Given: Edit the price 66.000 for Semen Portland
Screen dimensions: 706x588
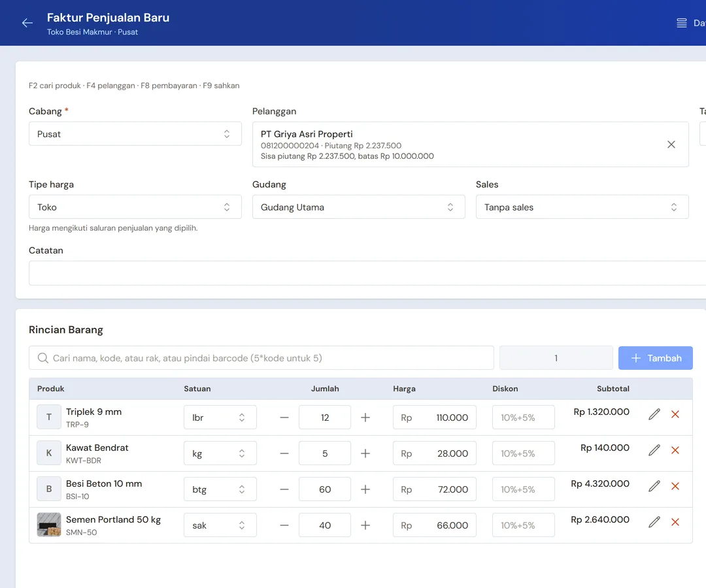Looking at the screenshot, I should tap(435, 525).
